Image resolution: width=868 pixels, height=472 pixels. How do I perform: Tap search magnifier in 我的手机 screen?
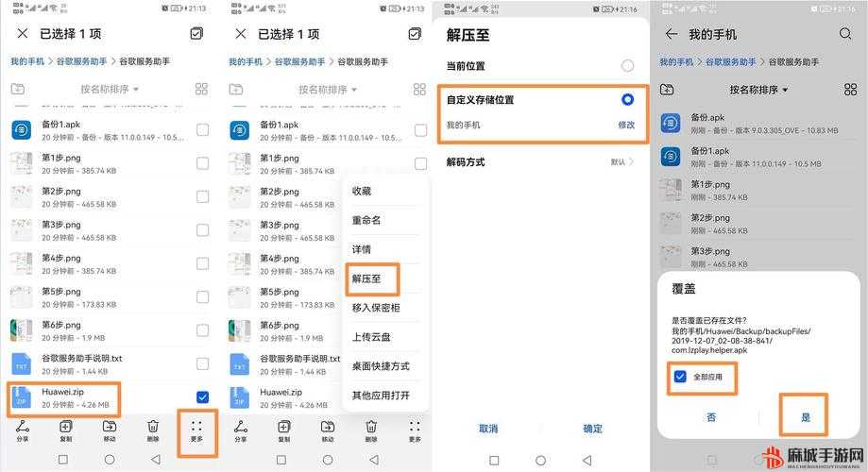845,34
